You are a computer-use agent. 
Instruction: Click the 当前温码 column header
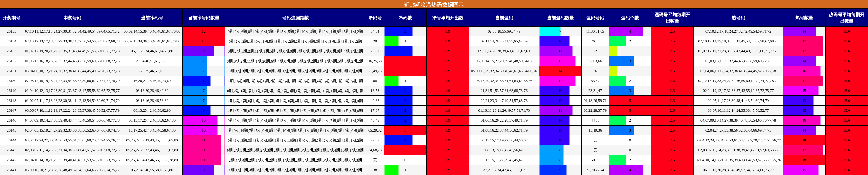click(504, 18)
